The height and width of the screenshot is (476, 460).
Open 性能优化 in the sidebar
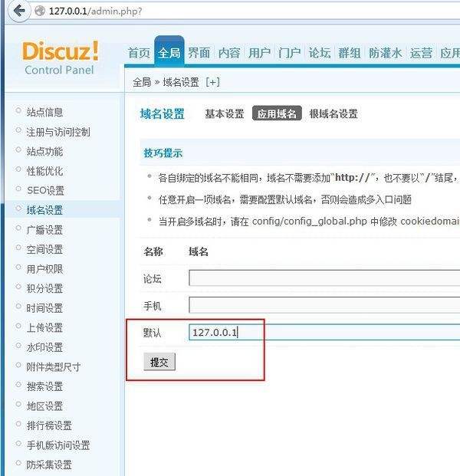coord(44,171)
